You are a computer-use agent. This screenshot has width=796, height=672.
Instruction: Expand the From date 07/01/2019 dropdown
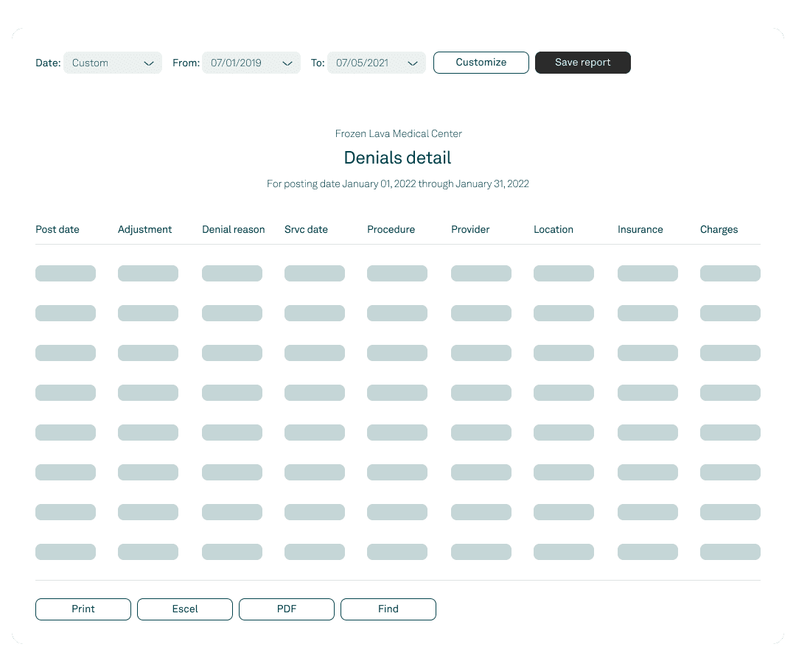pyautogui.click(x=251, y=63)
